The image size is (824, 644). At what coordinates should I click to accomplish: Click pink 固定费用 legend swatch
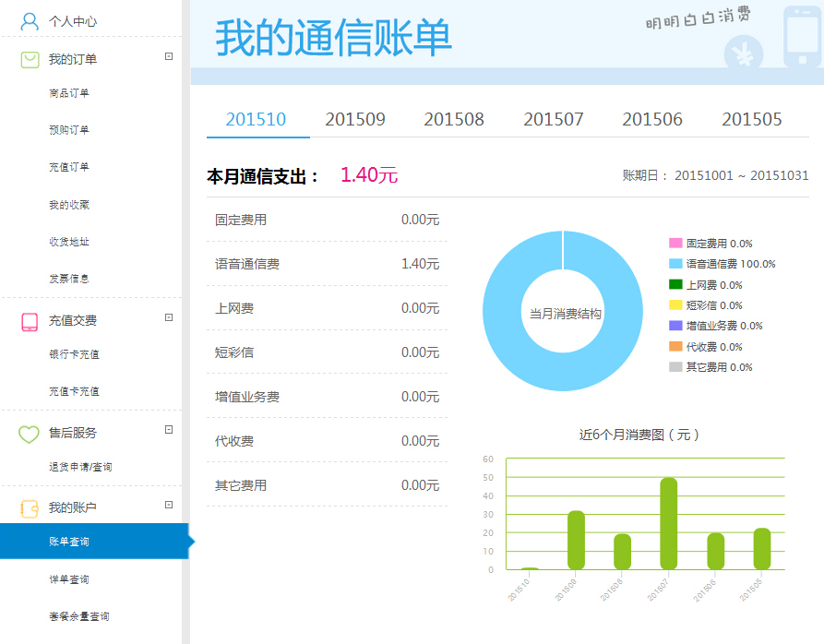675,243
